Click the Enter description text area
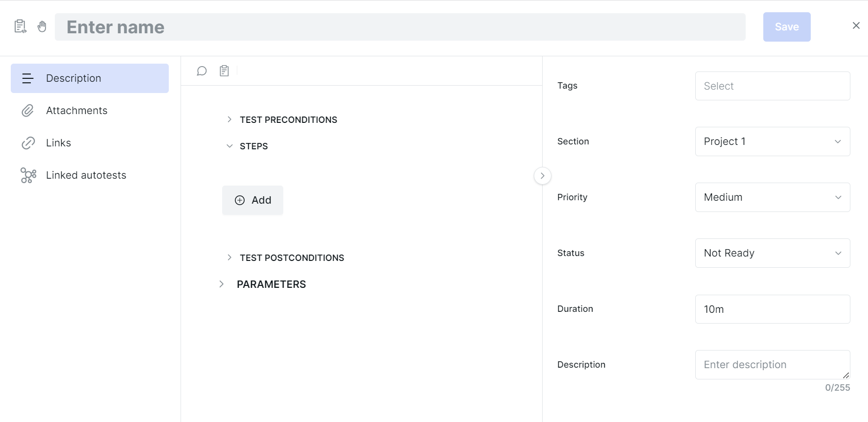The image size is (868, 422). 773,365
